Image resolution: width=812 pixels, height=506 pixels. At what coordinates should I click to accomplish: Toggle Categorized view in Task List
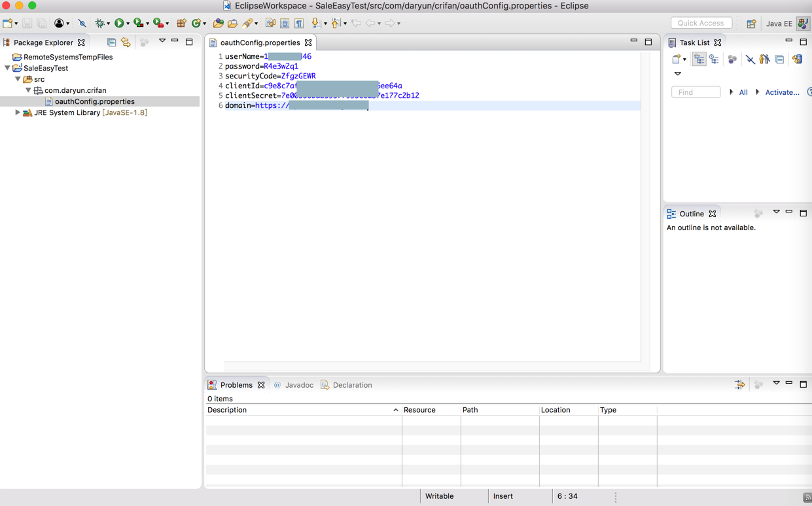point(699,59)
